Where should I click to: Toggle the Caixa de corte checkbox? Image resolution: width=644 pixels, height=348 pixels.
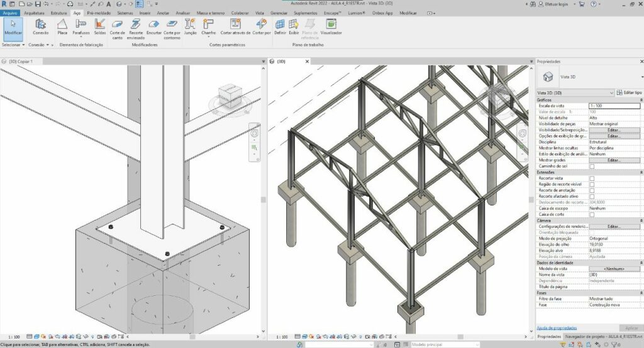point(592,215)
